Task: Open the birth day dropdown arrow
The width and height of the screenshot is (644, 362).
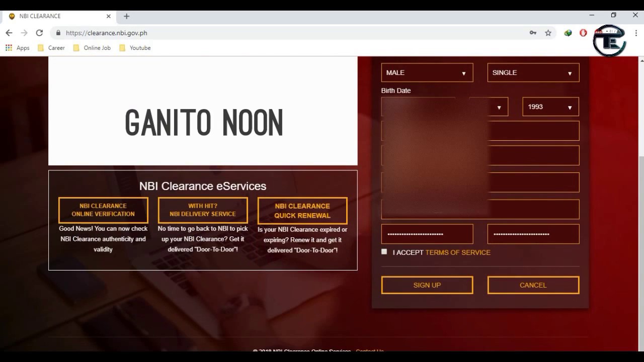Action: pos(499,107)
